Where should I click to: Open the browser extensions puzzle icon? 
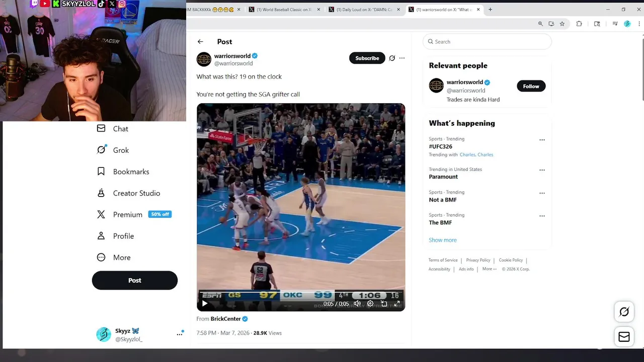click(579, 24)
